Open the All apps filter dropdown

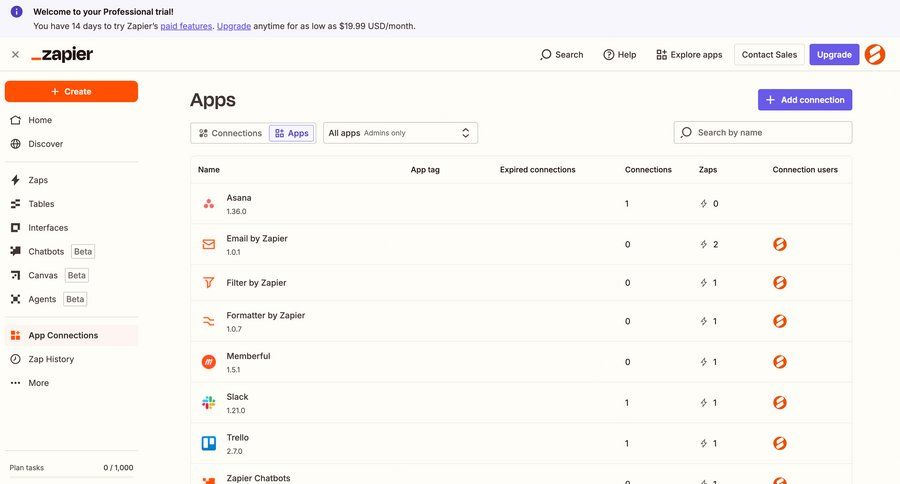pyautogui.click(x=400, y=133)
